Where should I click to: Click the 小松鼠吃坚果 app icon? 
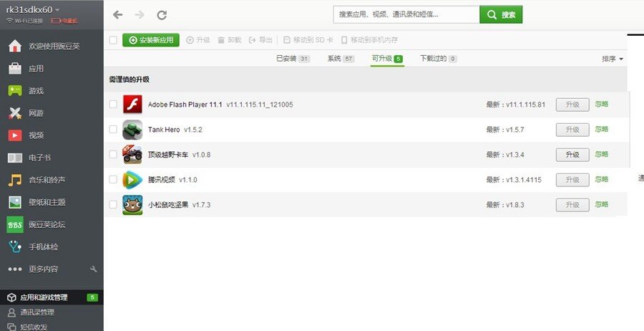(132, 205)
